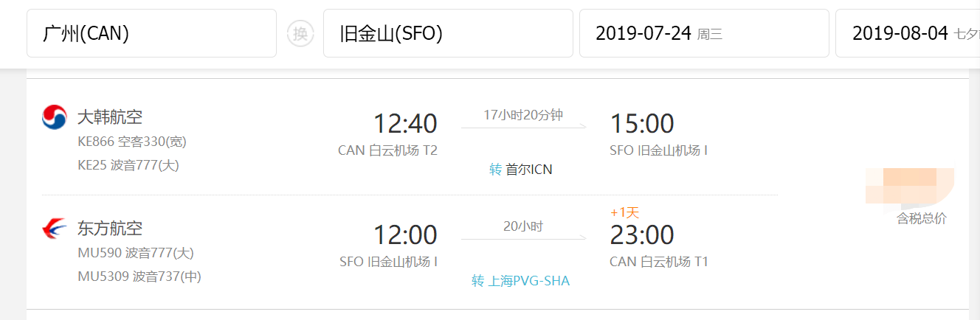Click the 20小时 return duration label
The height and width of the screenshot is (320, 980).
tap(523, 226)
